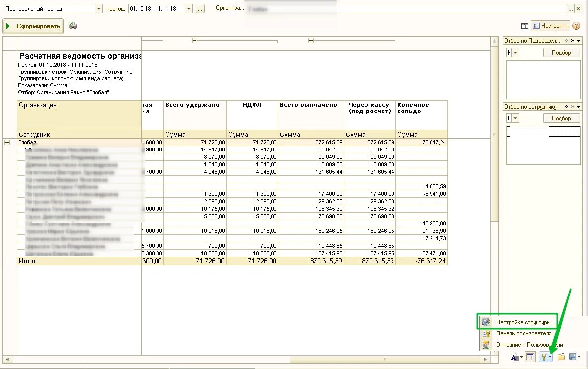Collapse the Глобал row group with minus

click(7, 143)
